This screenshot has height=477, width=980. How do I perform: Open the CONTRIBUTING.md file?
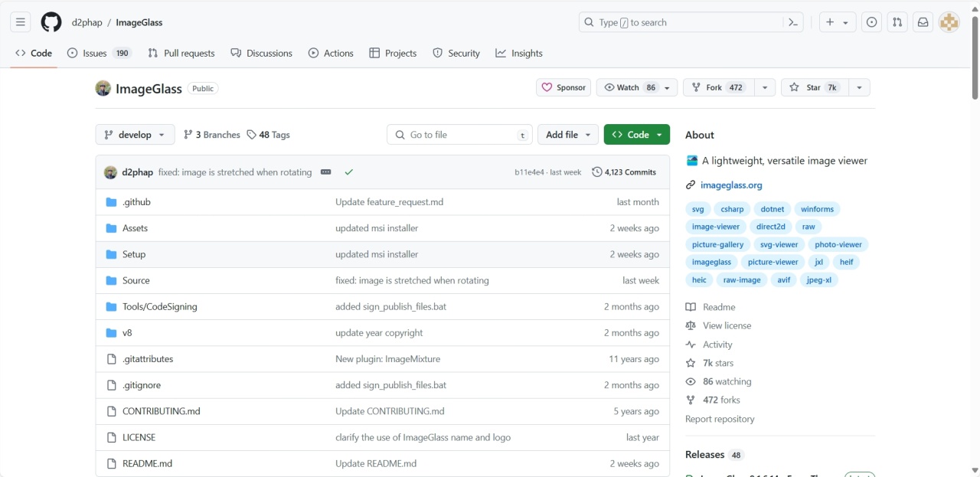(x=162, y=411)
